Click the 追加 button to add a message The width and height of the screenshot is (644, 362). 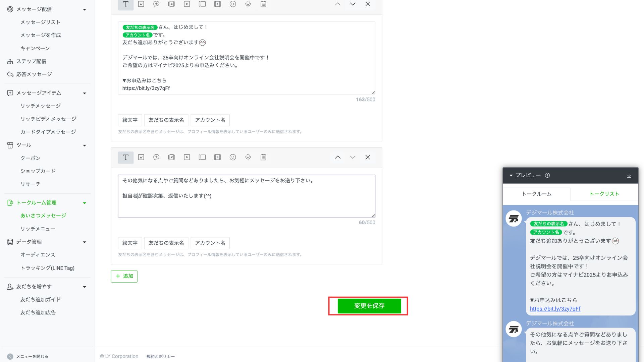[124, 276]
